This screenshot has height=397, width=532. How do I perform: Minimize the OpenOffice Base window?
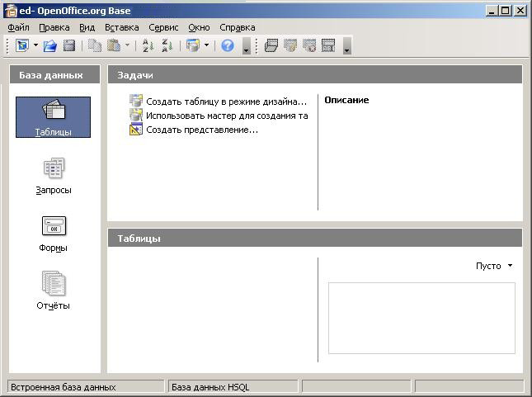point(492,11)
